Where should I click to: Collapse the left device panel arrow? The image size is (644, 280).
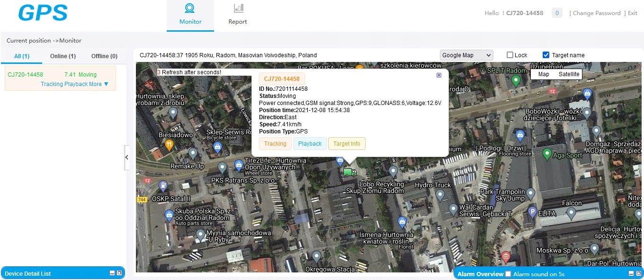pos(126,157)
